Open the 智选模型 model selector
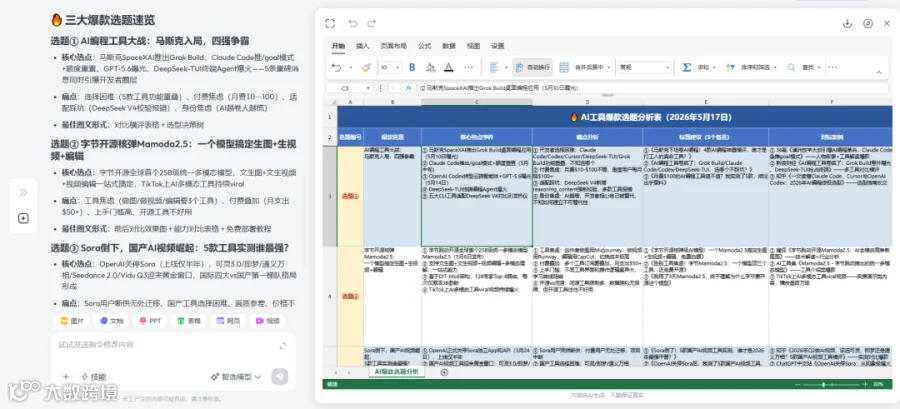 pyautogui.click(x=235, y=377)
